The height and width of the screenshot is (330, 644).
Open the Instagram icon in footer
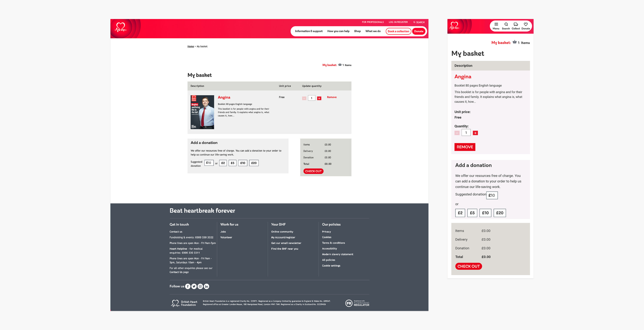pos(200,286)
